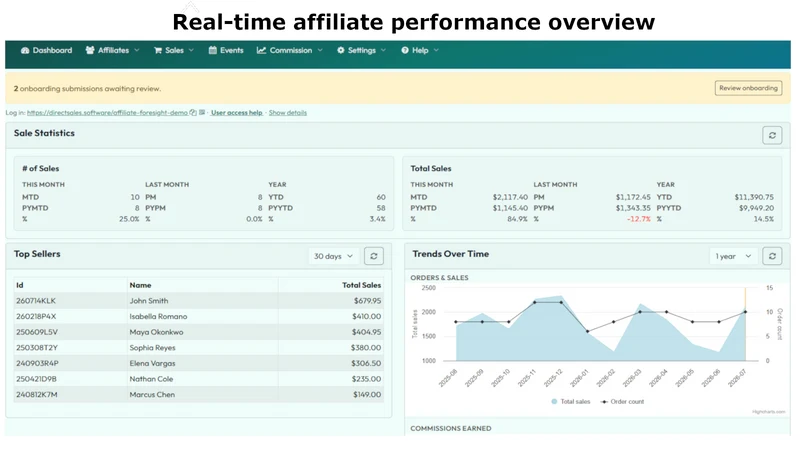Click the 2026-01 order count data point
The width and height of the screenshot is (800, 450).
(587, 331)
